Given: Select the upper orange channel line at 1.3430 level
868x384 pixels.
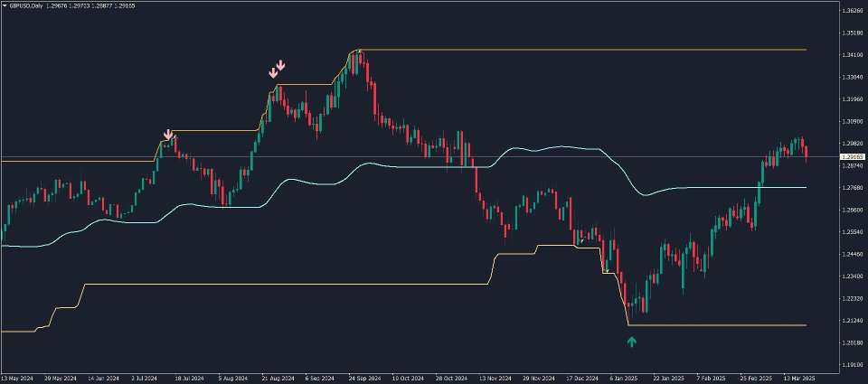Looking at the screenshot, I should [584, 50].
